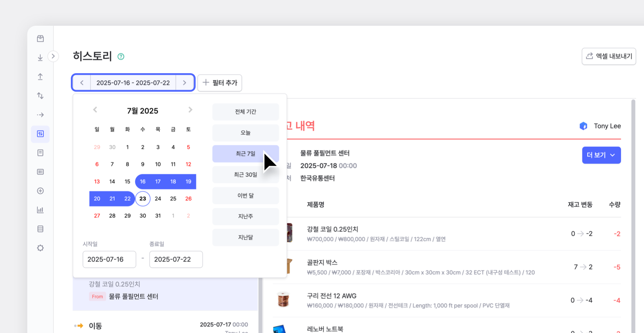Select the 최근 7일 preset
Viewport: 644px width, 333px height.
pyautogui.click(x=246, y=154)
